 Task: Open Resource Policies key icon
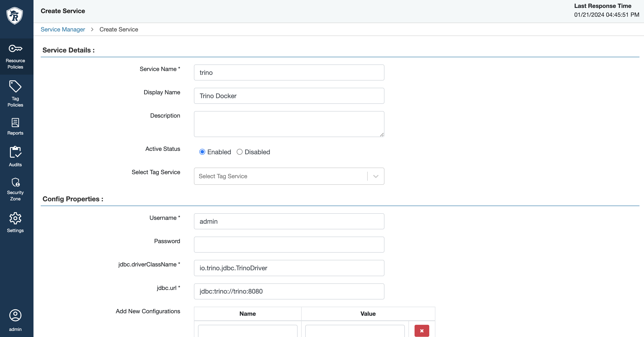pos(15,48)
